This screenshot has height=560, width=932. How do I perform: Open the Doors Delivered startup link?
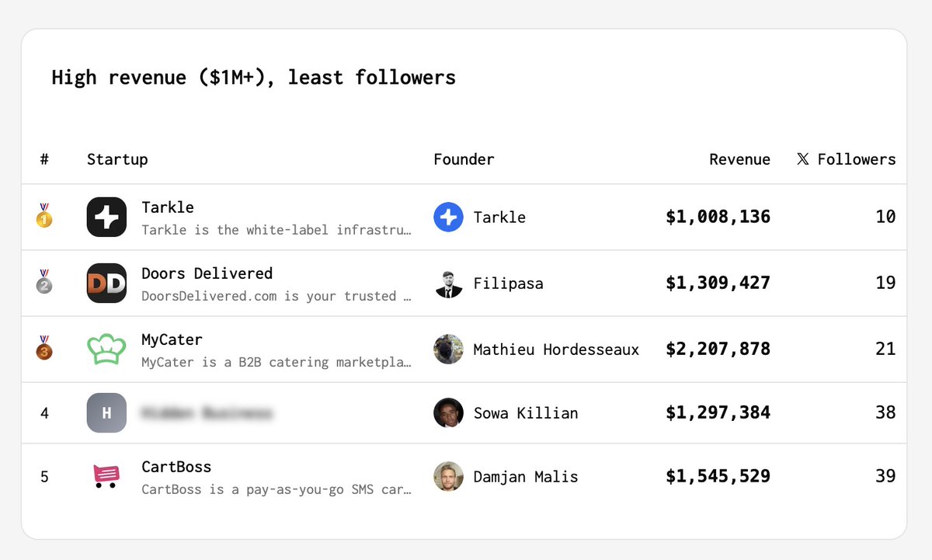coord(207,273)
